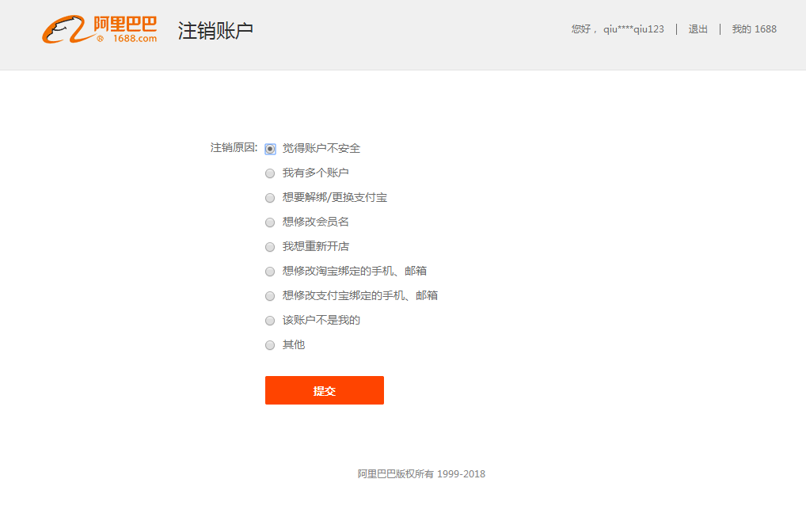Image resolution: width=806 pixels, height=532 pixels.
Task: Choose 想要解绑/更换支付宝 option
Action: coord(270,198)
